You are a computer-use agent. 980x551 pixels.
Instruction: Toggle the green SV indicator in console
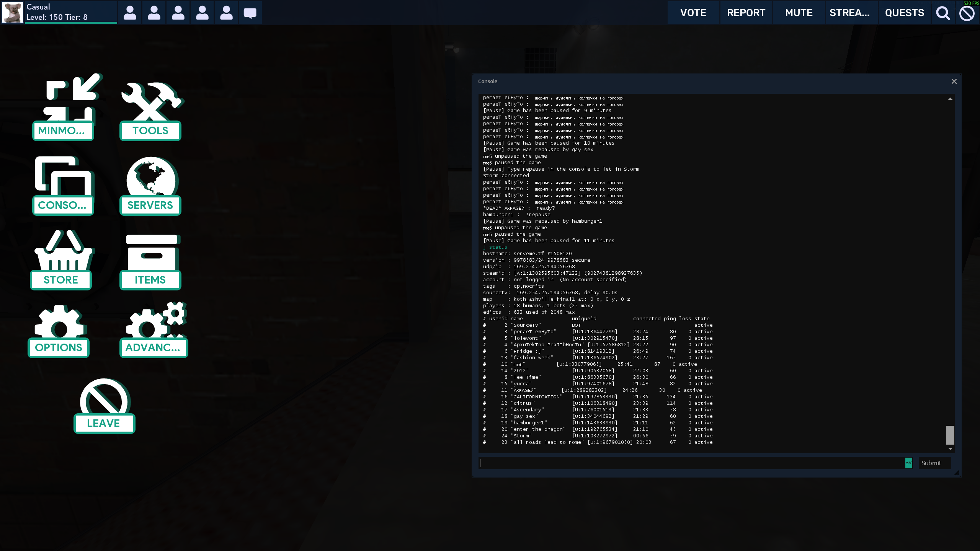pyautogui.click(x=908, y=463)
